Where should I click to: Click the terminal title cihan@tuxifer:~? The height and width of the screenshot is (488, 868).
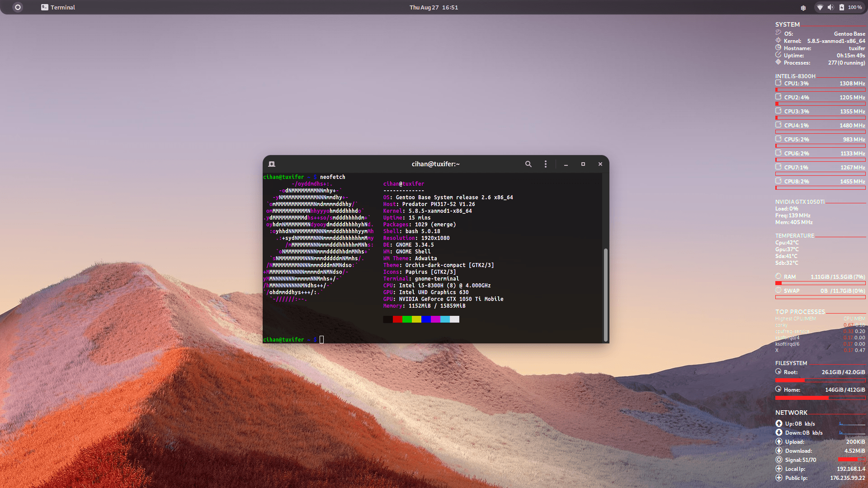(x=435, y=164)
